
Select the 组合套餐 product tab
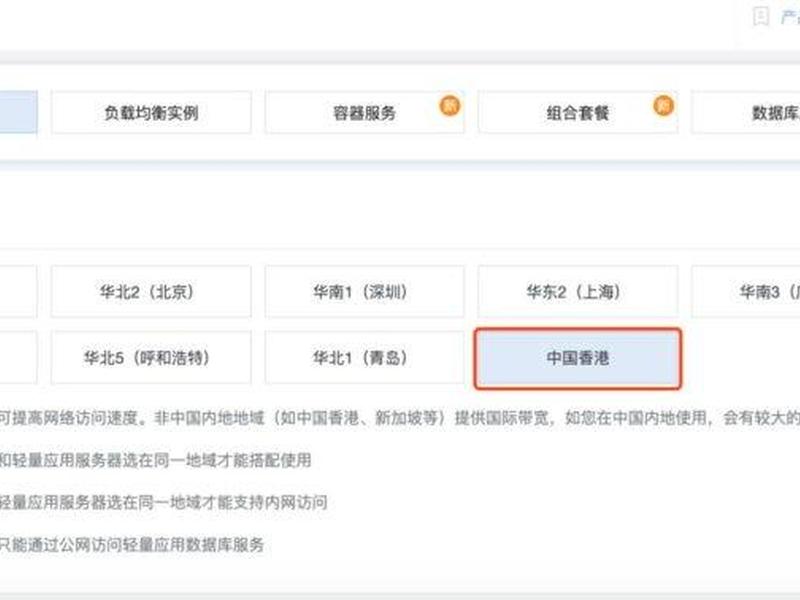coord(578,113)
